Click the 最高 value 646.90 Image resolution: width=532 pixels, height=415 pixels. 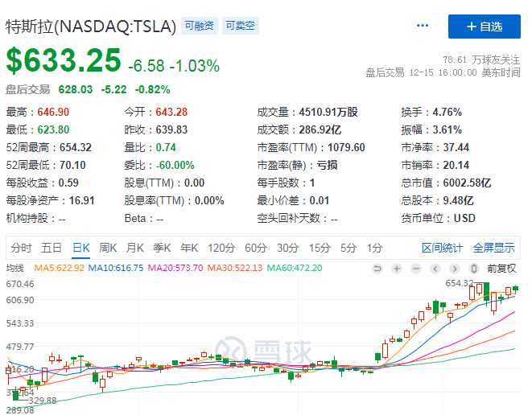(53, 113)
